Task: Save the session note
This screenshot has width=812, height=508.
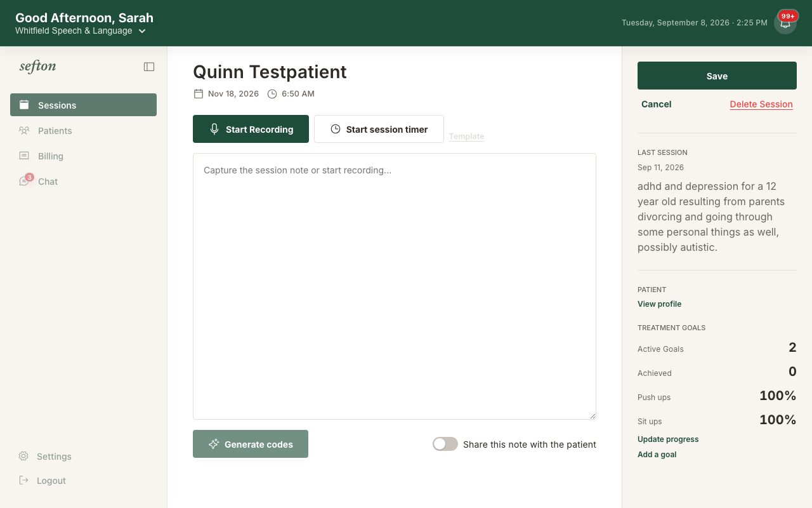Action: pos(717,76)
